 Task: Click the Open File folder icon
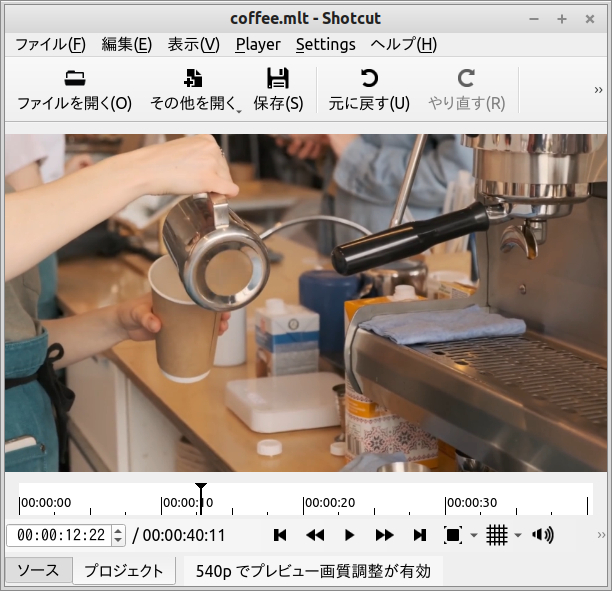(x=74, y=79)
